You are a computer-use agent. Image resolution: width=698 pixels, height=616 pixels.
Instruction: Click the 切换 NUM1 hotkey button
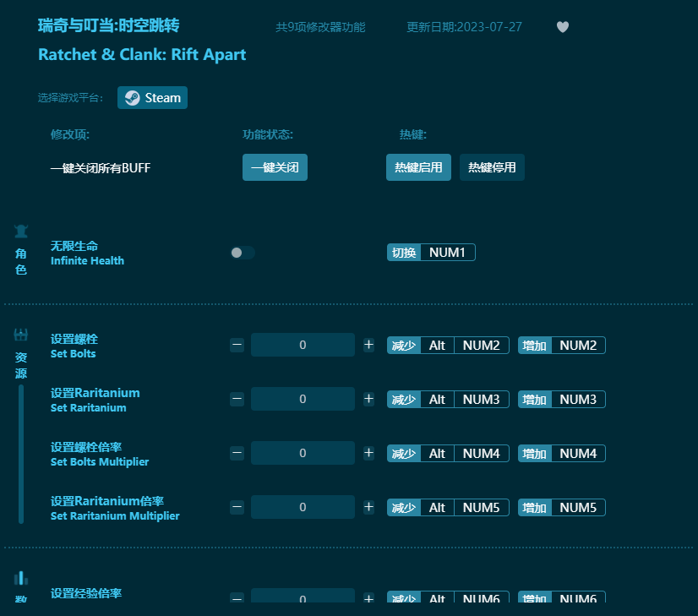point(431,252)
